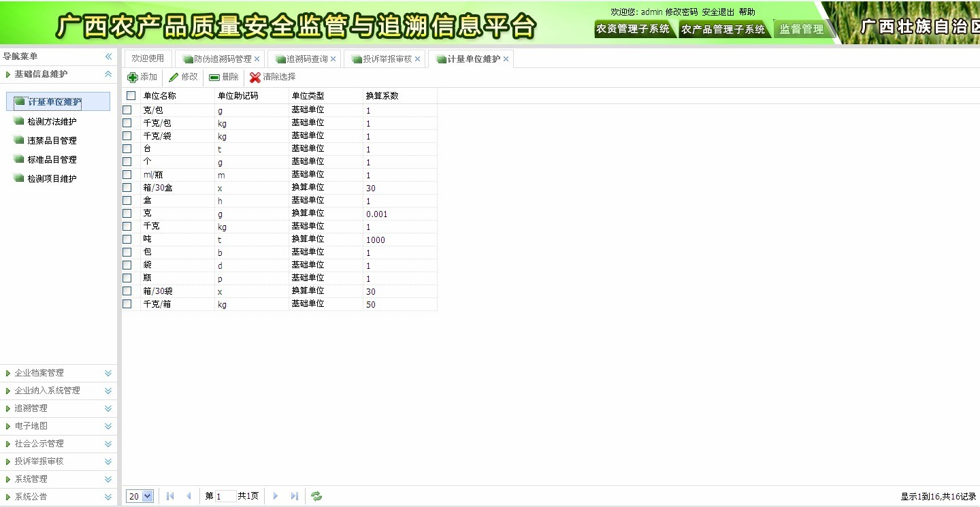Check the checkbox for the 千克/箱 row
Image resolution: width=980 pixels, height=507 pixels.
coord(127,304)
